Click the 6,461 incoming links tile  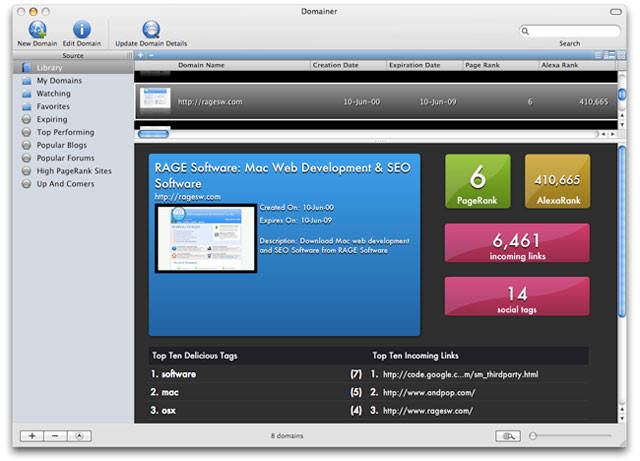click(517, 243)
